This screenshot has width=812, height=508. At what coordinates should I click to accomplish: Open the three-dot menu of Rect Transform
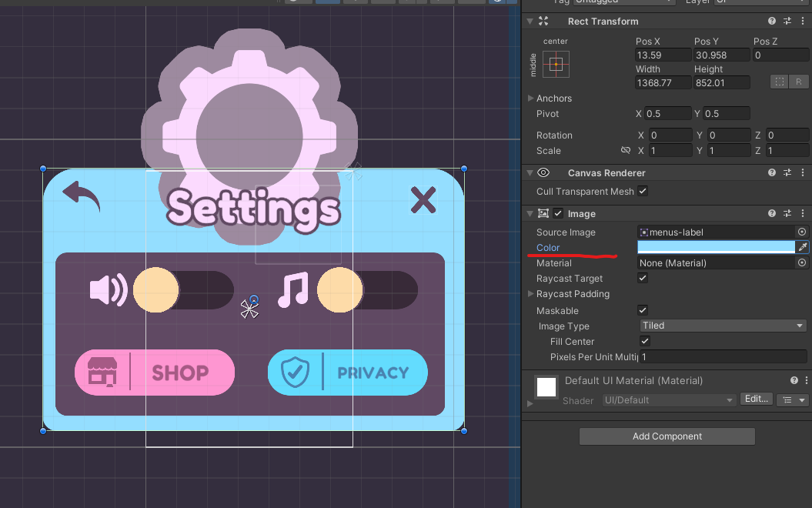802,22
